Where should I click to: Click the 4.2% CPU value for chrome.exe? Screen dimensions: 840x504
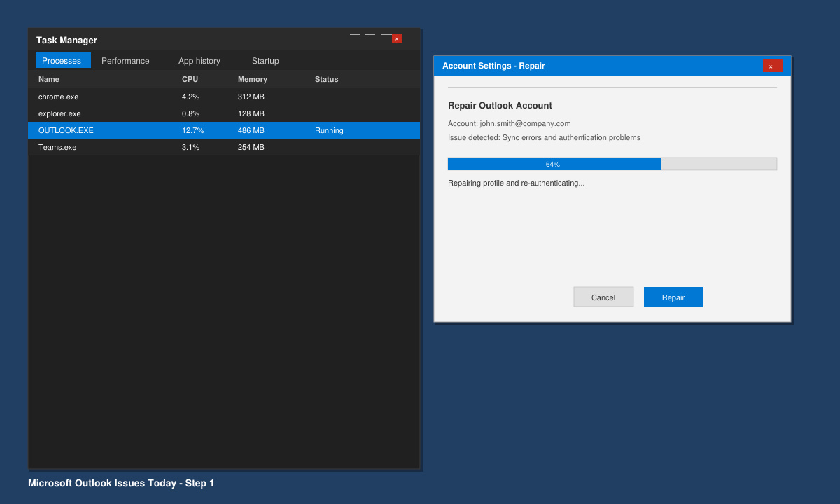(190, 97)
